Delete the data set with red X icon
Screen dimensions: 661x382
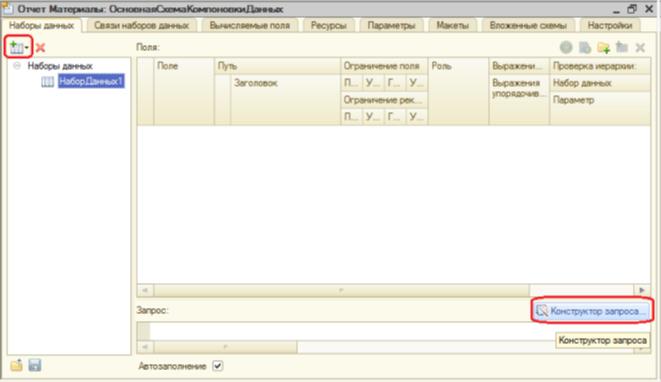[40, 48]
